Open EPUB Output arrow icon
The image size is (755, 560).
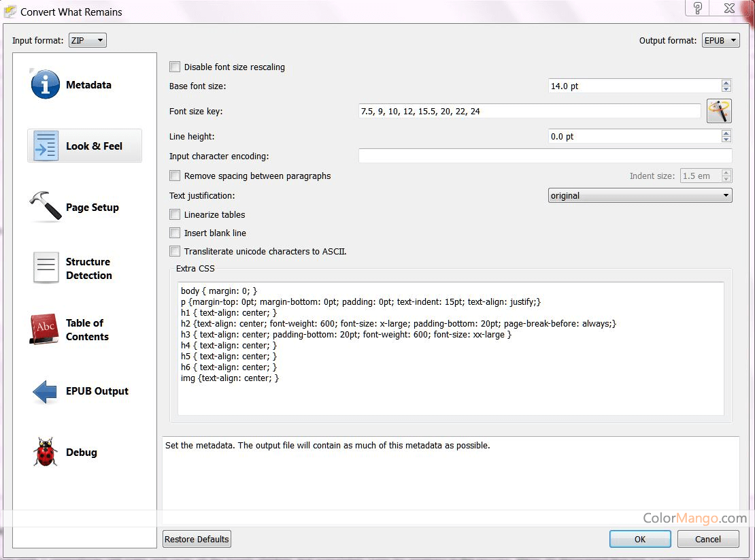[45, 391]
